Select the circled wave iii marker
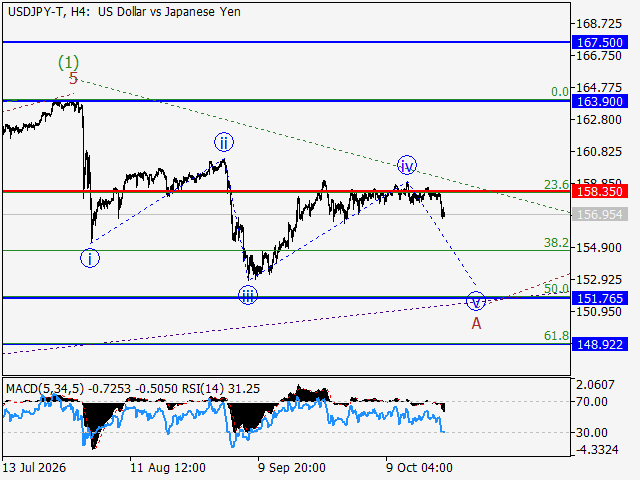The height and width of the screenshot is (480, 640). [x=248, y=296]
